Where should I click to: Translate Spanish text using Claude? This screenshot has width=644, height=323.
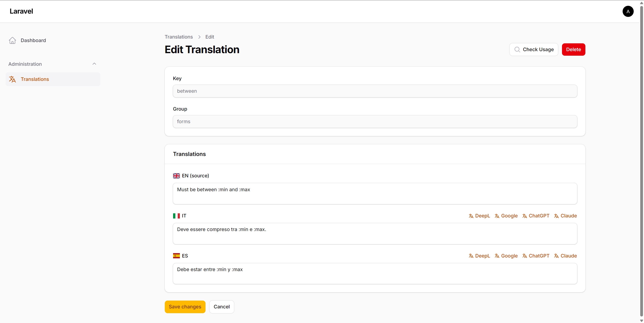pos(565,255)
